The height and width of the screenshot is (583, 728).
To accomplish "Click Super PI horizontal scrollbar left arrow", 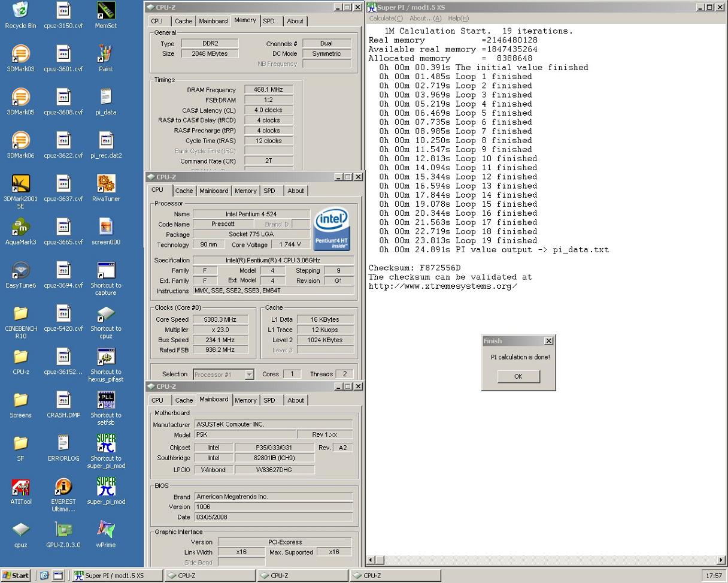I will pyautogui.click(x=371, y=560).
